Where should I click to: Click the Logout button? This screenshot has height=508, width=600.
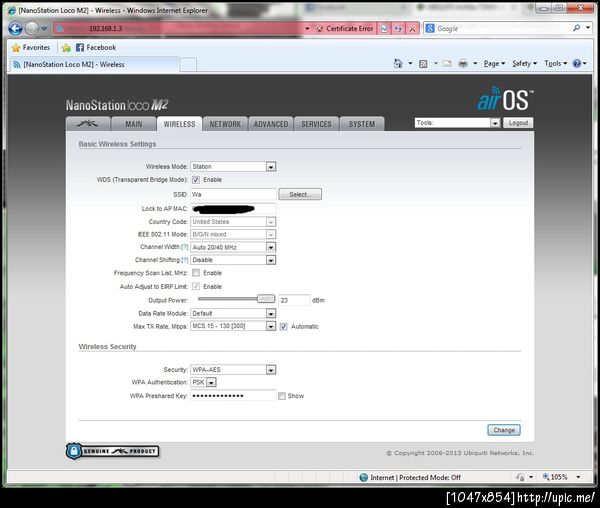[x=518, y=123]
